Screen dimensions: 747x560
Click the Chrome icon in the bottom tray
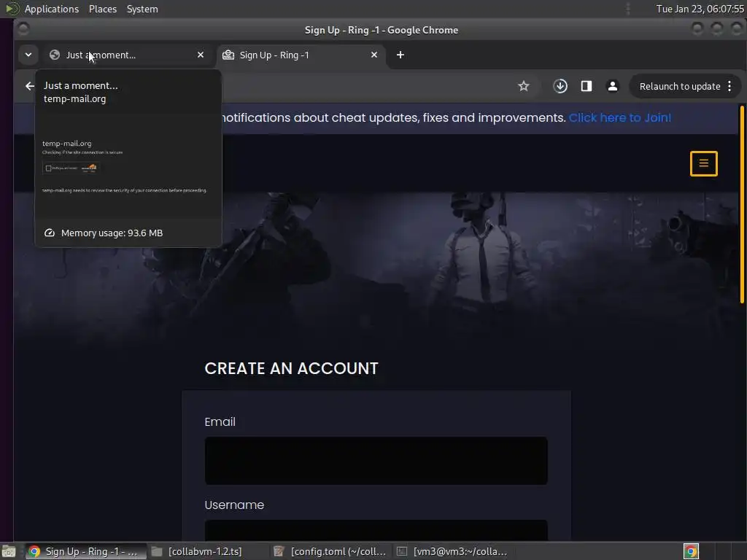692,551
